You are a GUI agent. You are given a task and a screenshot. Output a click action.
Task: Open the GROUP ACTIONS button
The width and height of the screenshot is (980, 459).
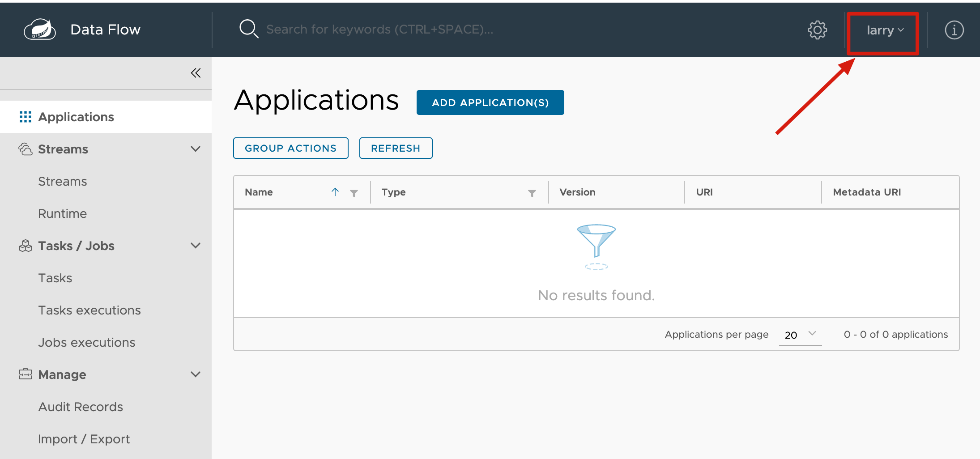click(290, 148)
